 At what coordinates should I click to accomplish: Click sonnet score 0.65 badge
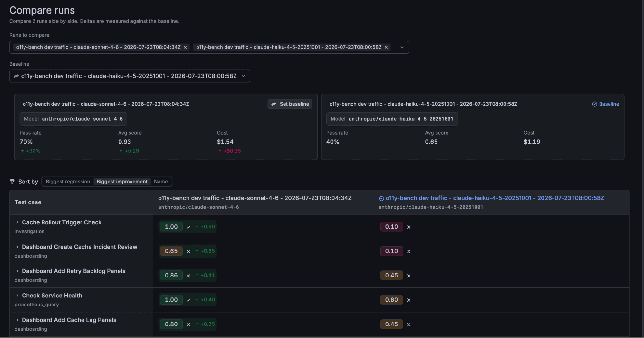(x=171, y=251)
